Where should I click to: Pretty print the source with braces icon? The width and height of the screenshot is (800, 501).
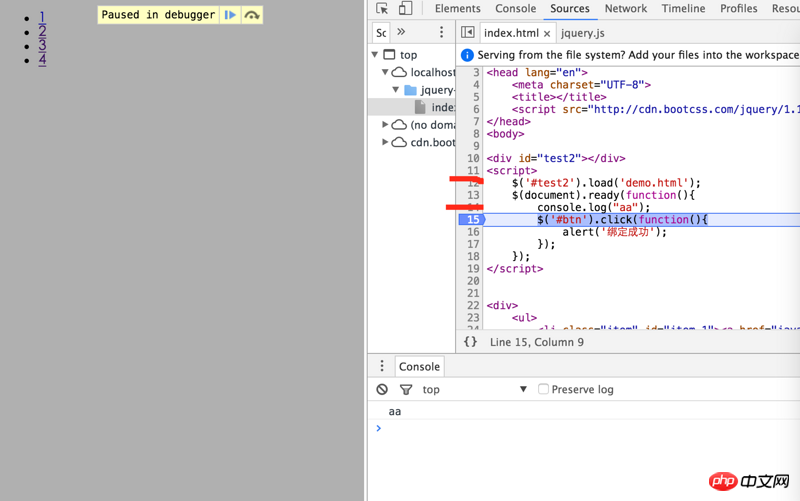[470, 342]
